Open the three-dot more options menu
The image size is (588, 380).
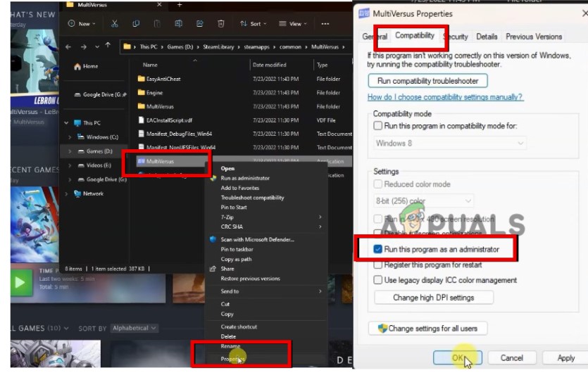tap(325, 24)
